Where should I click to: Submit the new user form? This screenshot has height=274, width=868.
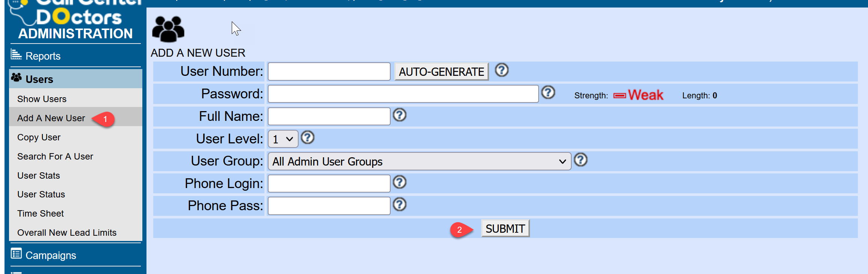(505, 229)
